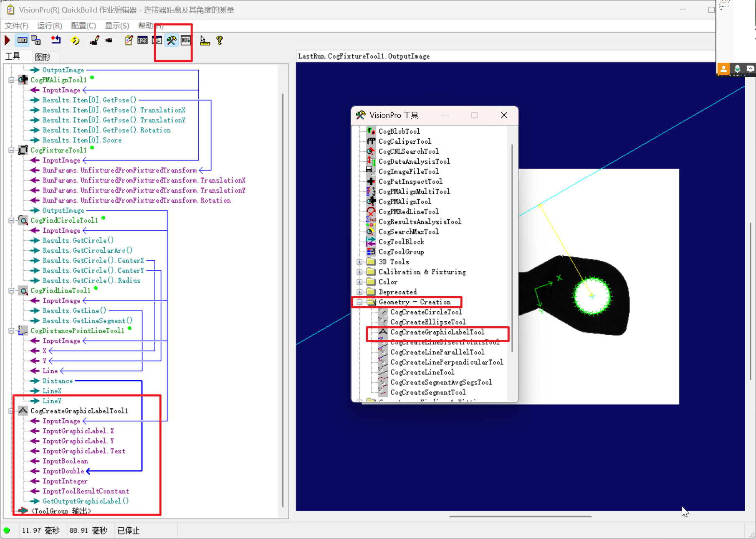Switch to the 图形 tab
This screenshot has width=756, height=539.
pos(43,57)
